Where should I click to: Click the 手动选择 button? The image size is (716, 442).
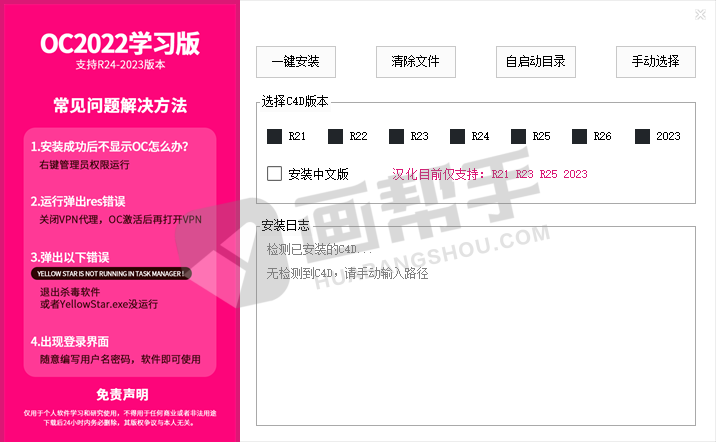click(x=656, y=62)
